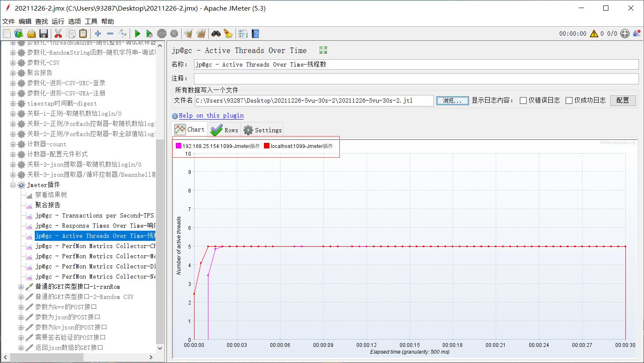Click the 浏览... browse button
The height and width of the screenshot is (363, 644).
(452, 101)
